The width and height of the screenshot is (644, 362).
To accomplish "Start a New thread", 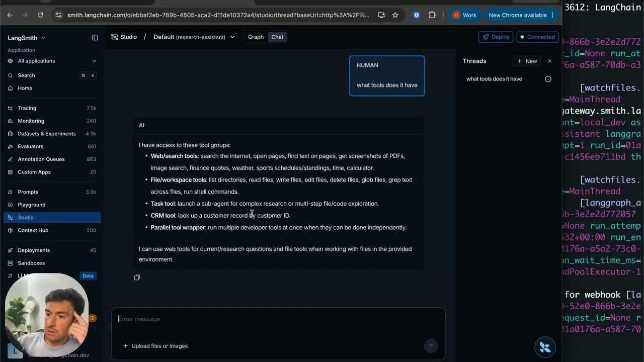I will (x=527, y=61).
